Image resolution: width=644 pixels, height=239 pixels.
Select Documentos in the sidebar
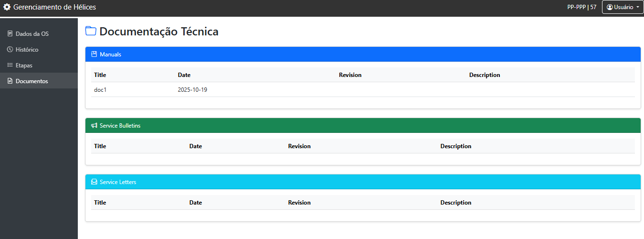click(x=39, y=81)
